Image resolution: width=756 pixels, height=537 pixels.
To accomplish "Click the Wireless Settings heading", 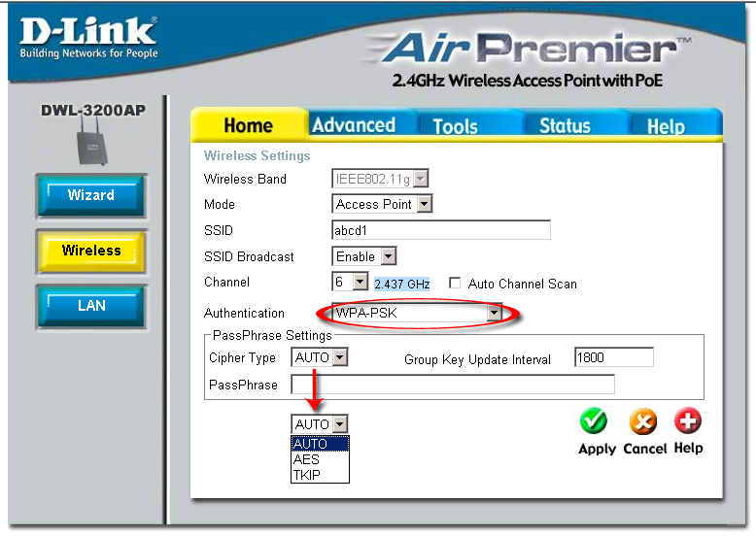I will coord(257,156).
